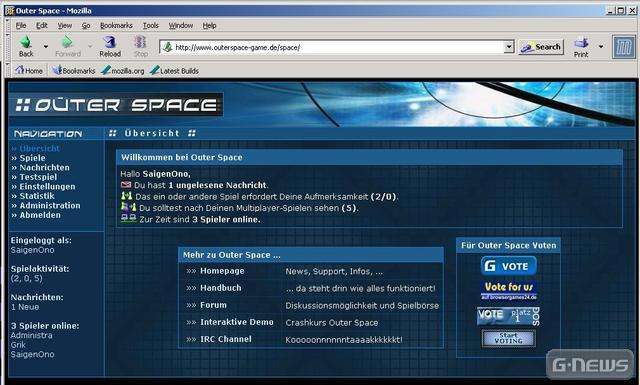Click 'News, Support, Infos, ...' description text
Screen dimensions: 640x385
pyautogui.click(x=334, y=271)
